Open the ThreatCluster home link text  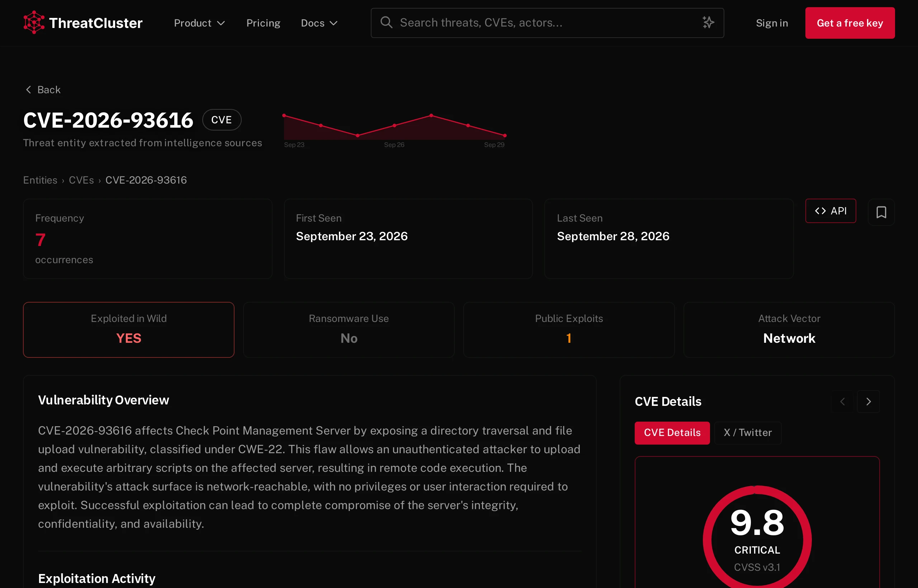(x=96, y=23)
